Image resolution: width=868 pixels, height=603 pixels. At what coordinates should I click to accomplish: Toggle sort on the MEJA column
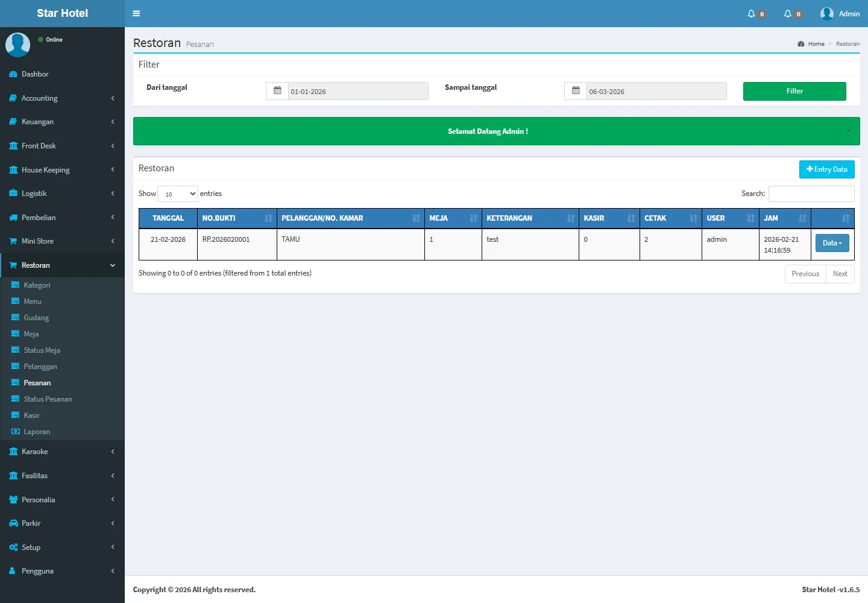[x=453, y=218]
